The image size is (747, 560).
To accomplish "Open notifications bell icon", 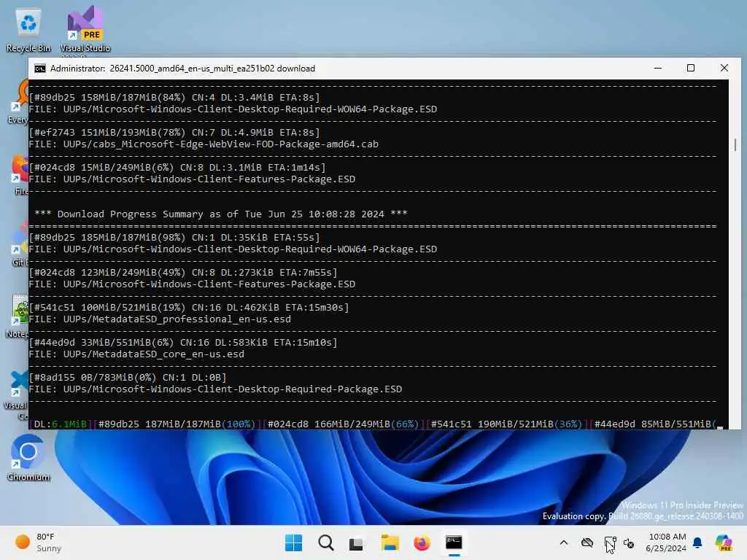I will [697, 542].
